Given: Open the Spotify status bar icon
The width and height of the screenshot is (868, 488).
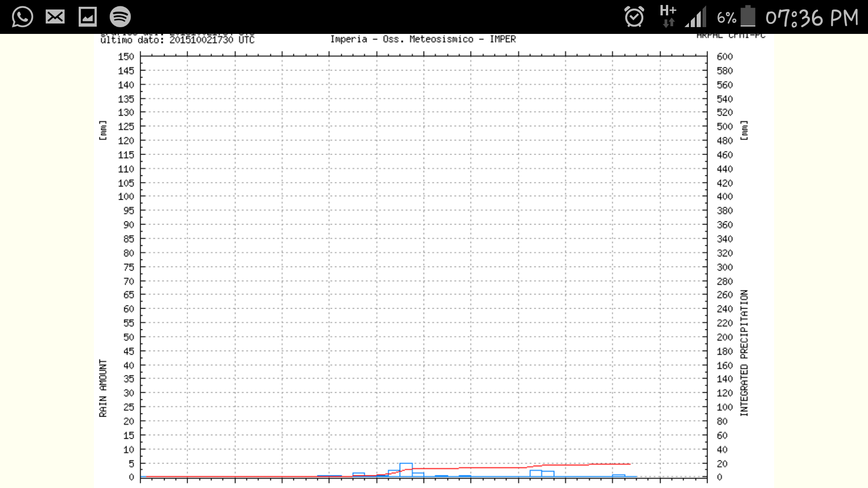Looking at the screenshot, I should coord(120,17).
